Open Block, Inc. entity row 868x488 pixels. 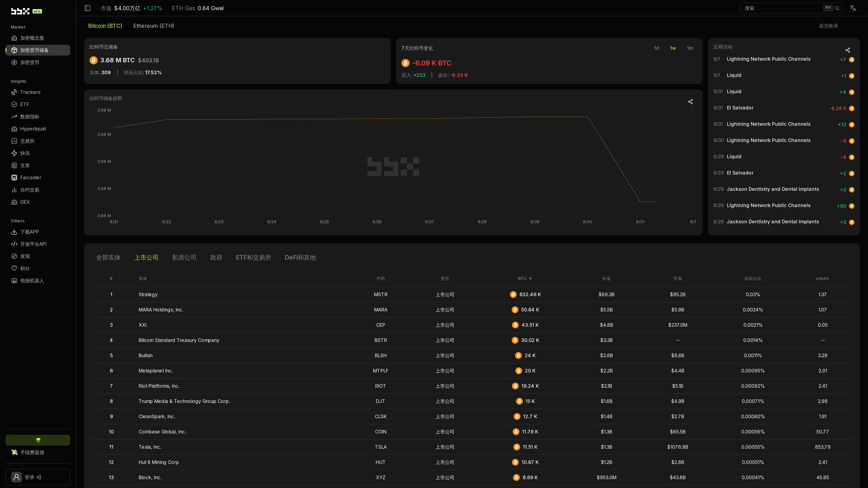pyautogui.click(x=472, y=477)
